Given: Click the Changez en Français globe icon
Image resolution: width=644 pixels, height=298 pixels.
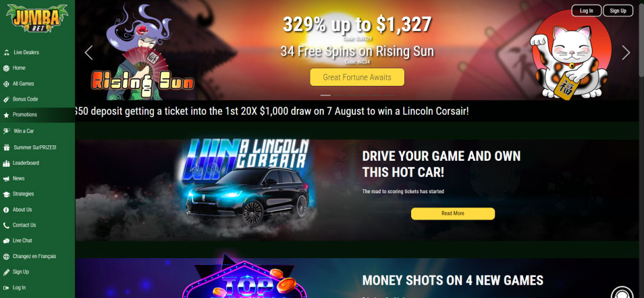Looking at the screenshot, I should [6, 257].
